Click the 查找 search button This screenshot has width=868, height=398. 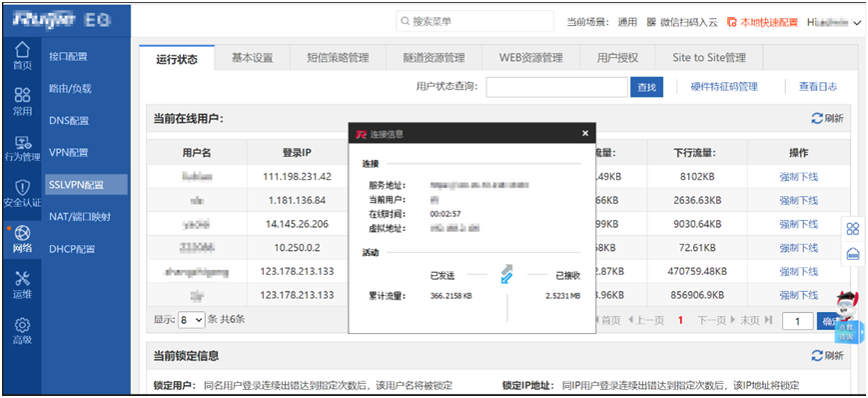646,87
